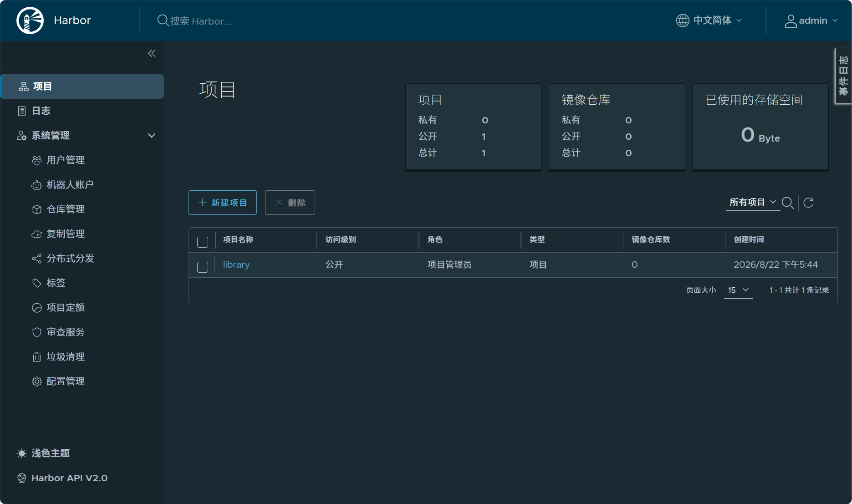Image resolution: width=852 pixels, height=504 pixels.
Task: Refresh the project list
Action: click(x=809, y=203)
